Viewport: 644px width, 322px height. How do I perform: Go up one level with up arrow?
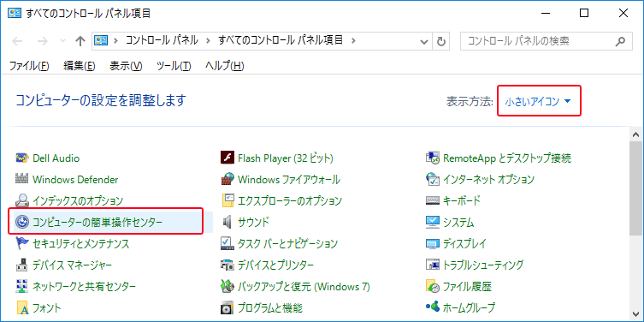coord(80,41)
